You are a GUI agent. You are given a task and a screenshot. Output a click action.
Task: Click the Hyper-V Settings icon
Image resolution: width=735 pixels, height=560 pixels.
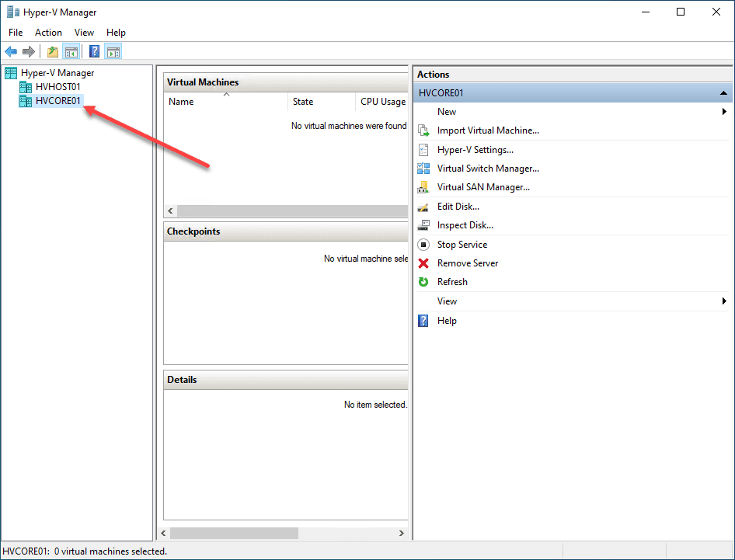(423, 150)
